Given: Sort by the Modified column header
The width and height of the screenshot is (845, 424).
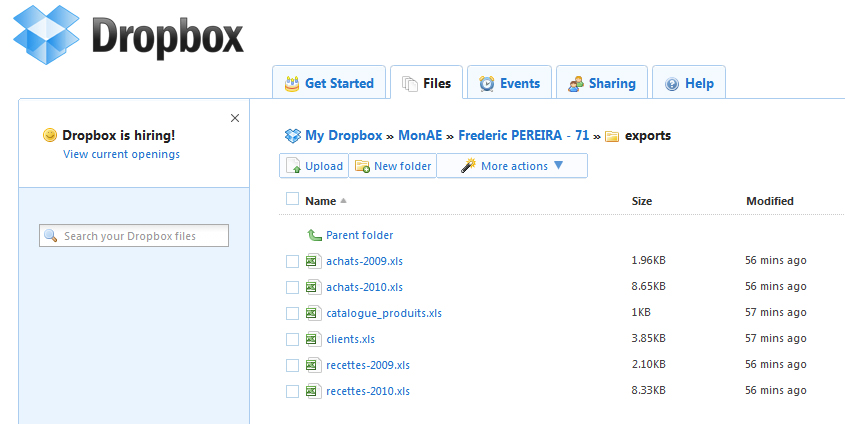Looking at the screenshot, I should (770, 201).
